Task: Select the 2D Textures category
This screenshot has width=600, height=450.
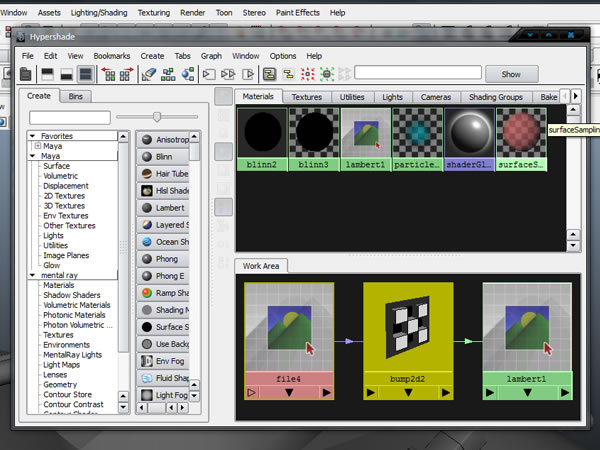Action: pyautogui.click(x=64, y=196)
